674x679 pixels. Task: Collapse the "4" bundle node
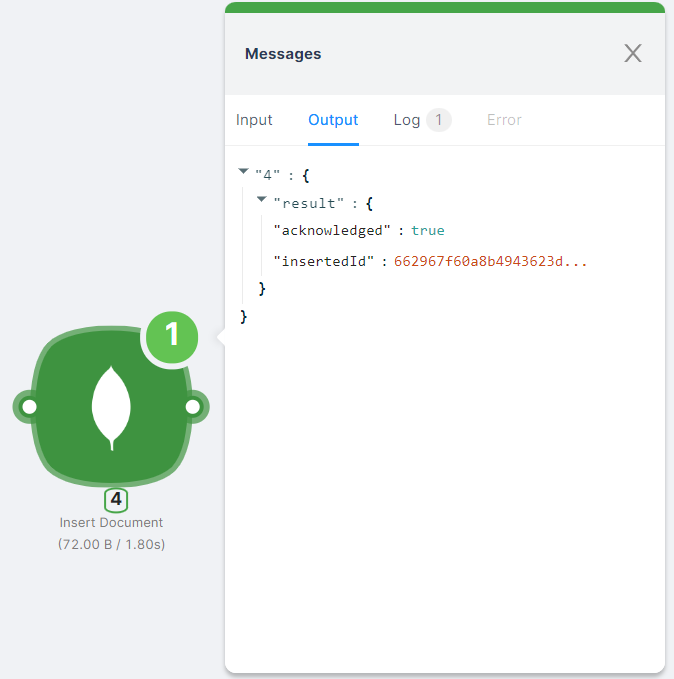[x=244, y=172]
